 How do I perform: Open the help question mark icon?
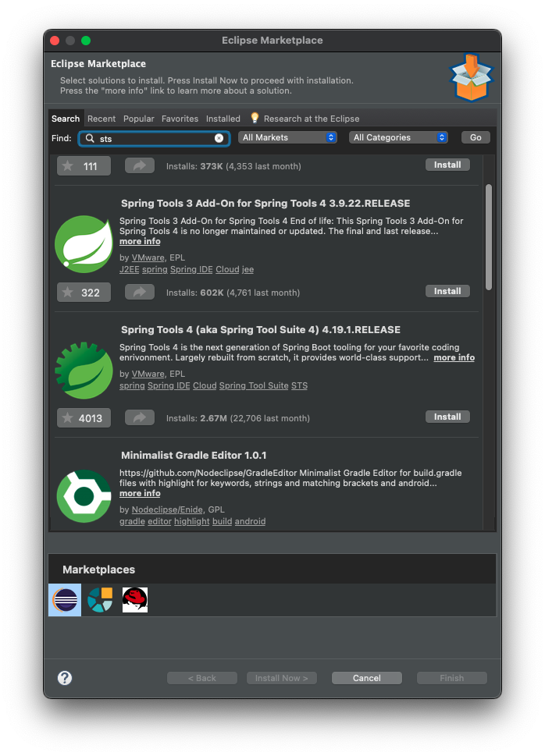click(65, 678)
